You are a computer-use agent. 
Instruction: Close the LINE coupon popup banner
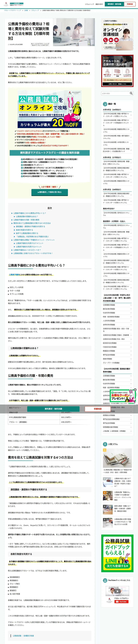(135, 390)
